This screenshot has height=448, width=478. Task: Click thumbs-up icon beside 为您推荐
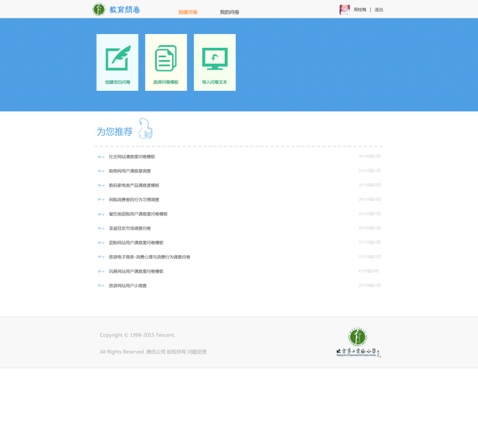tap(145, 128)
